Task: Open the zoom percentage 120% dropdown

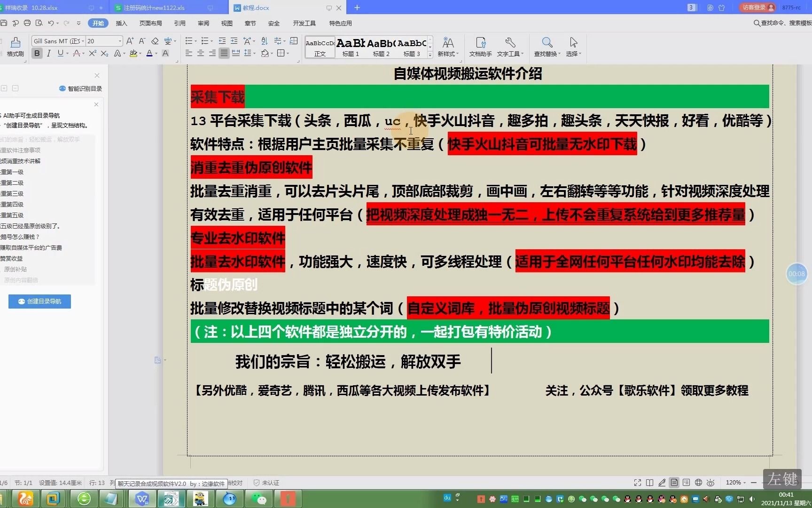Action: 736,483
